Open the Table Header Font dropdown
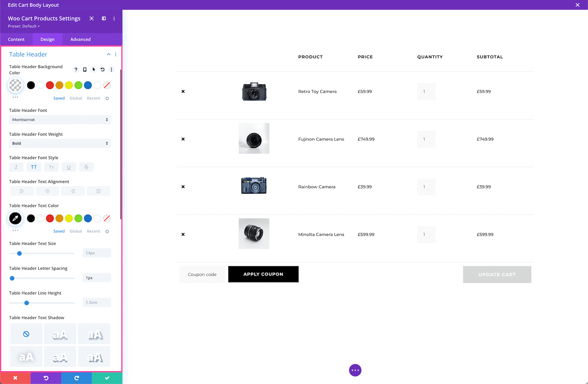This screenshot has height=384, width=588. 60,120
